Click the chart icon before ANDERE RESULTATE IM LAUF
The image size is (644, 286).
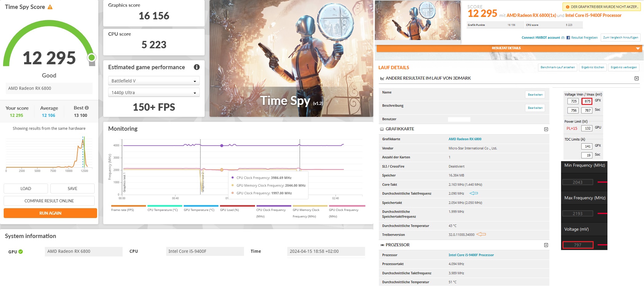pyautogui.click(x=382, y=78)
